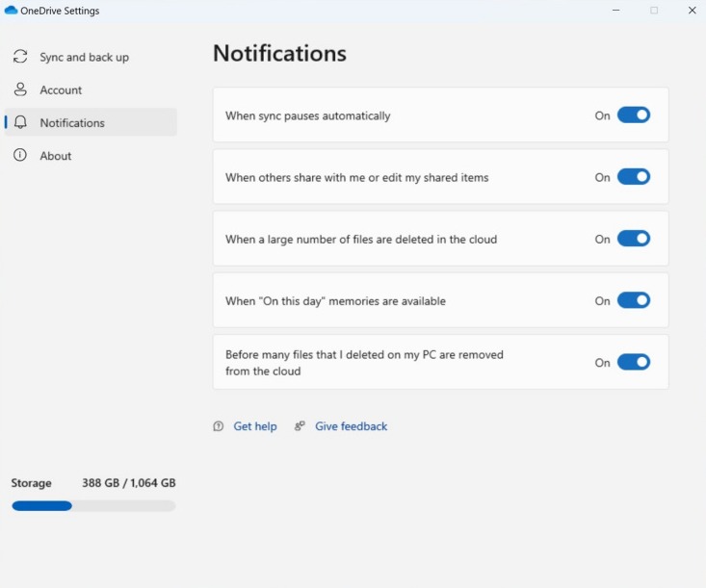Click the storage usage progress bar
Screen dimensions: 706x588
pyautogui.click(x=93, y=506)
